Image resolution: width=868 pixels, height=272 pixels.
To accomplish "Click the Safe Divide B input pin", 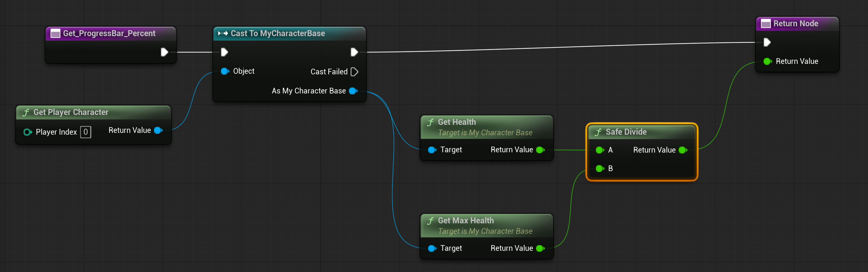I will tap(600, 169).
